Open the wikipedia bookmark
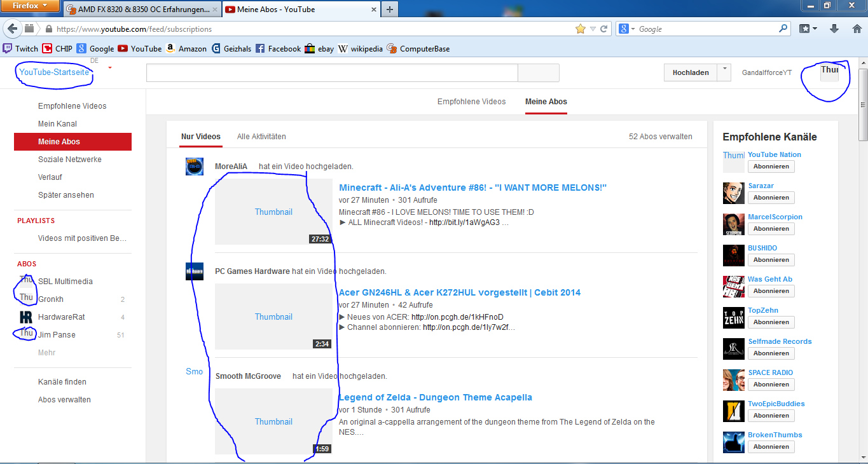Viewport: 868px width, 464px height. click(361, 48)
